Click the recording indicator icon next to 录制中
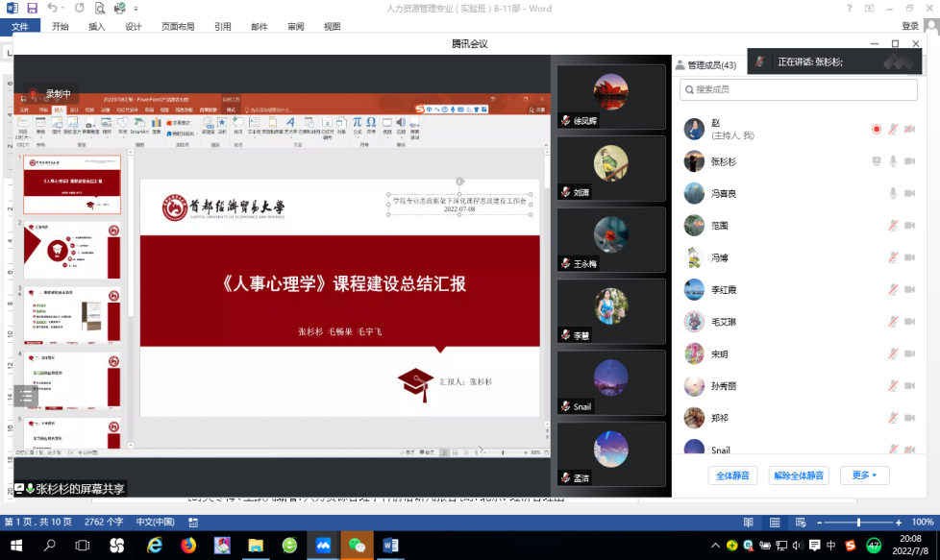This screenshot has height=560, width=940. click(32, 94)
